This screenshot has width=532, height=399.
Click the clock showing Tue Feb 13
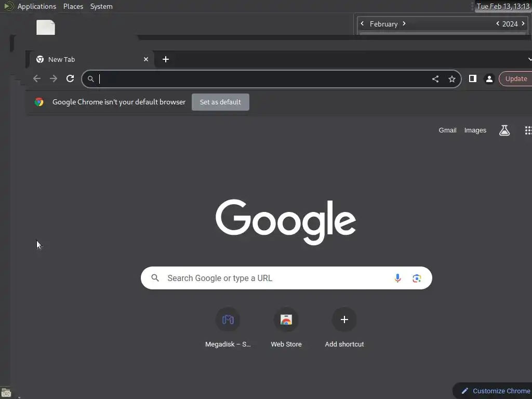tap(503, 6)
